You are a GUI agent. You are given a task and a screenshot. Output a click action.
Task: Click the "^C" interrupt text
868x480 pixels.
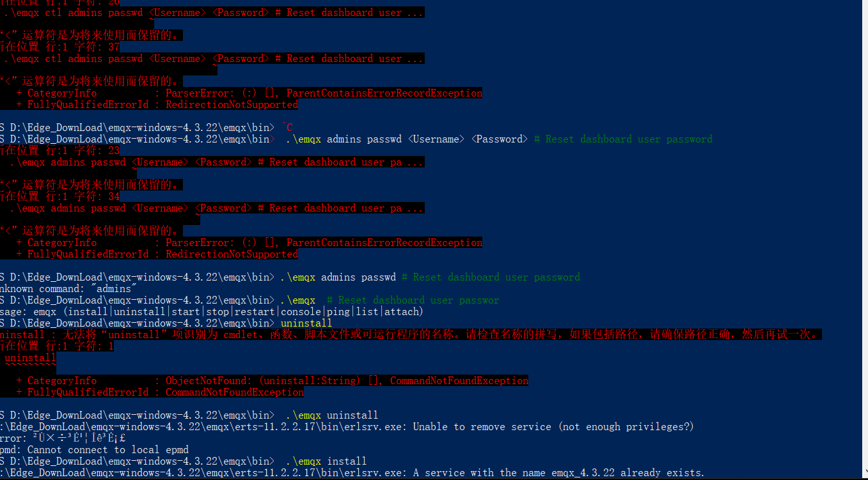287,128
